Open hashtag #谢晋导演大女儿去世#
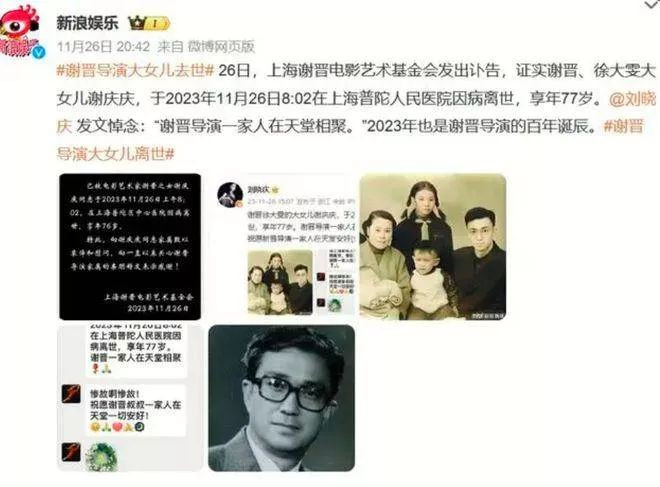The height and width of the screenshot is (487, 660). click(136, 70)
